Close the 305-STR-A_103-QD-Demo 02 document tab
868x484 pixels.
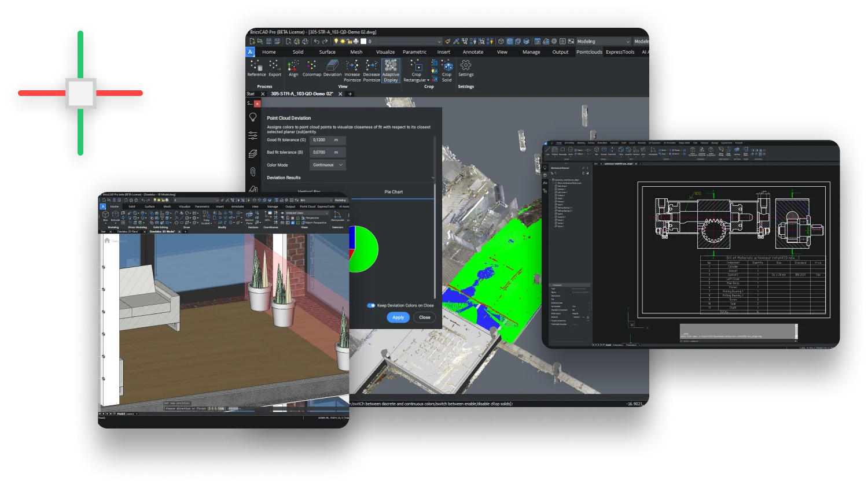coord(340,94)
